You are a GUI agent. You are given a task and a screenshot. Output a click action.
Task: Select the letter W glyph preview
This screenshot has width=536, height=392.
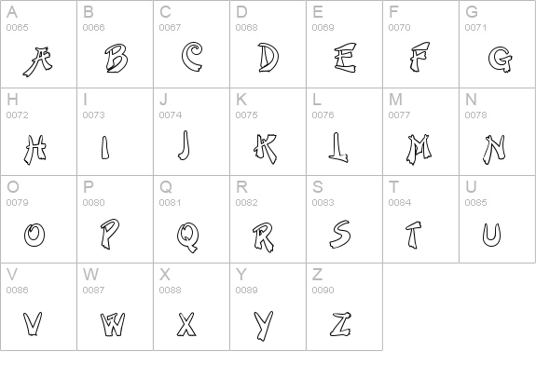click(x=113, y=324)
